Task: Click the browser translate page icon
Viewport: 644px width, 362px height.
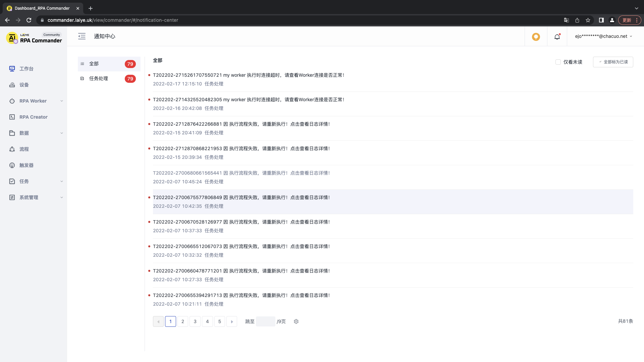Action: (x=567, y=20)
